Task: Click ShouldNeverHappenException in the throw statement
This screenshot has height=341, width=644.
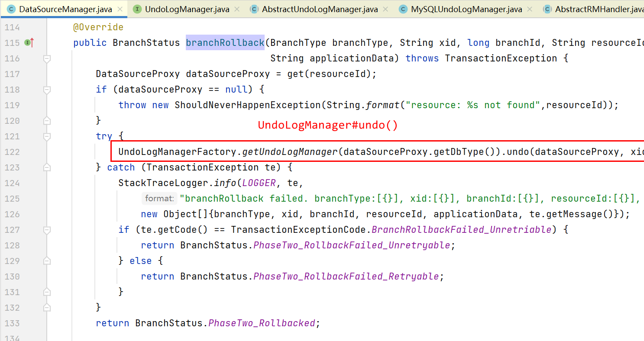Action: [x=248, y=105]
